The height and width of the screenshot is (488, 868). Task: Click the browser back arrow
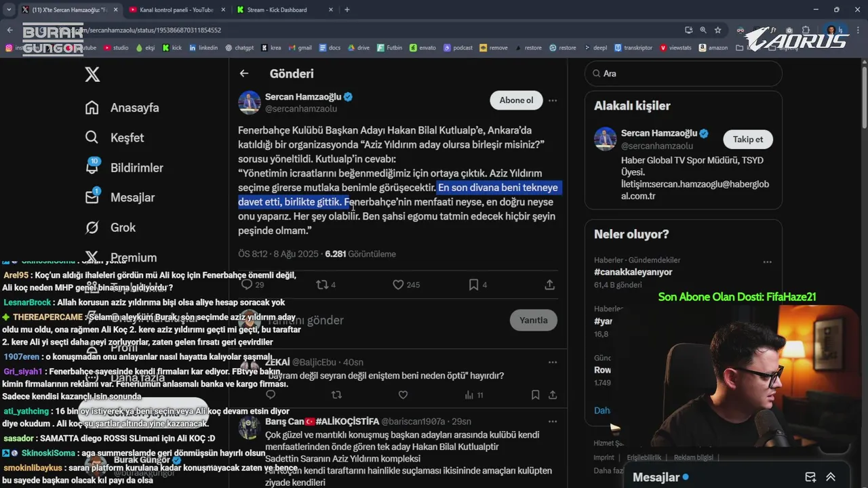[x=9, y=30]
